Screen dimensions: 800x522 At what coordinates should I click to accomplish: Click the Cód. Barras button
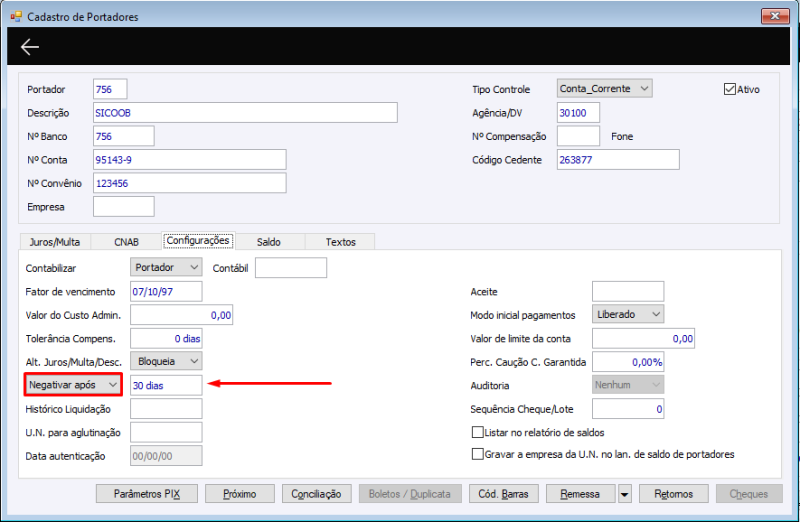(x=503, y=494)
